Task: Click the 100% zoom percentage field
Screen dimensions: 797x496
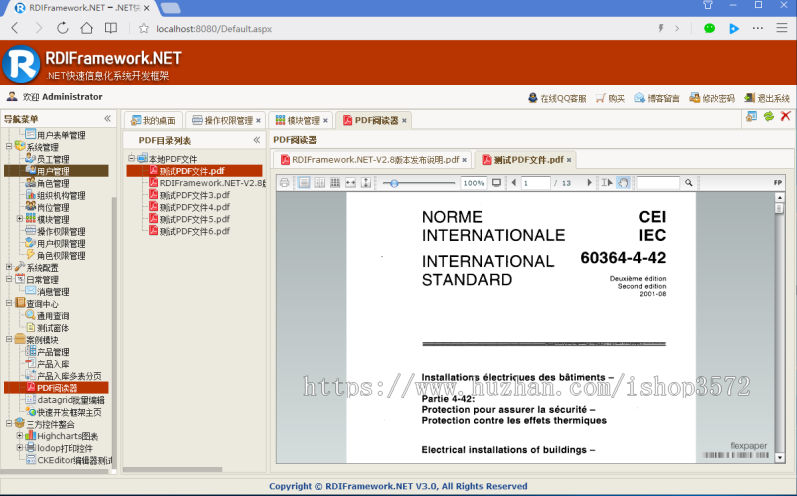Action: coord(474,183)
